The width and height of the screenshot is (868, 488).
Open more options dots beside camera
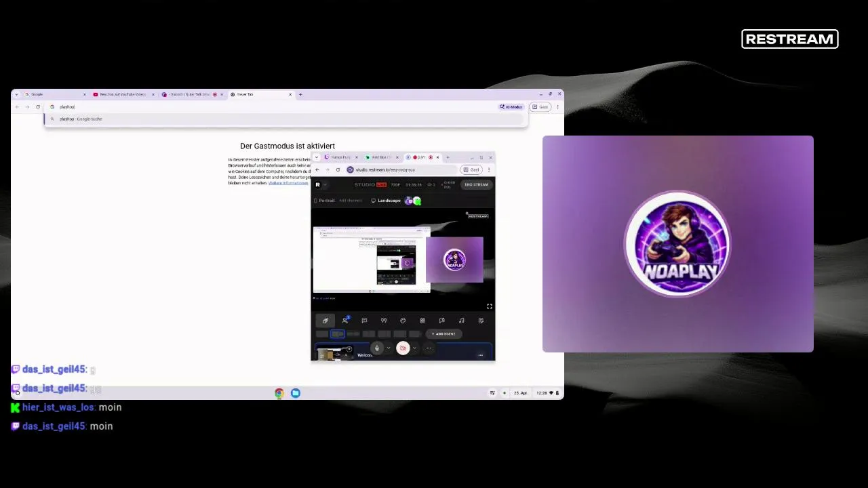coord(429,348)
